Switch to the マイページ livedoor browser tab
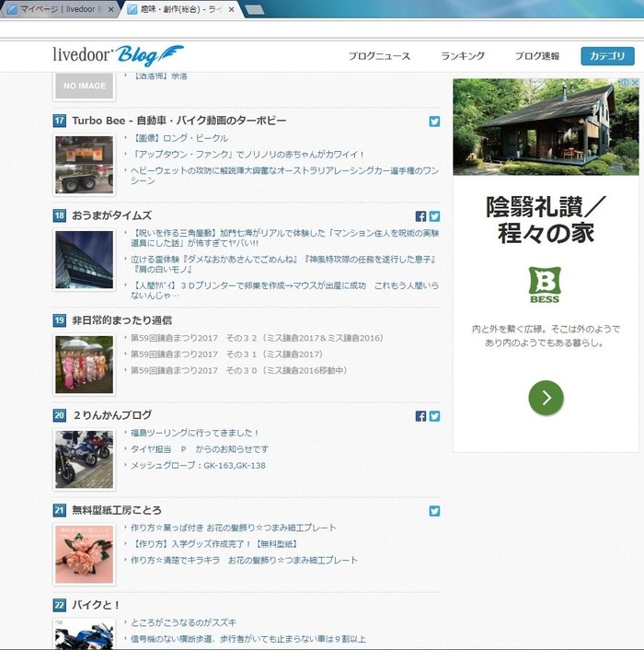This screenshot has width=644, height=650. (x=60, y=9)
